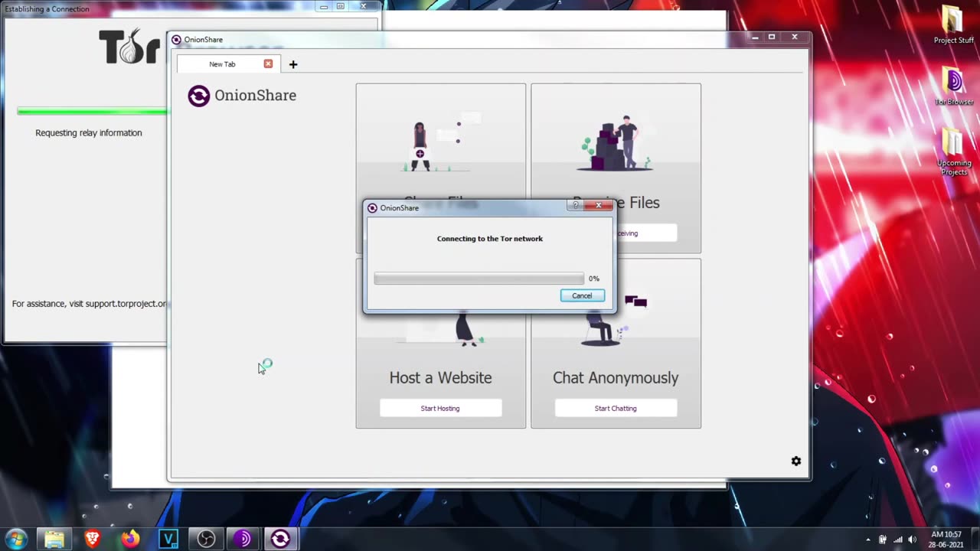Viewport: 980px width, 551px height.
Task: Minimize the OnionShare main window
Action: click(x=754, y=37)
